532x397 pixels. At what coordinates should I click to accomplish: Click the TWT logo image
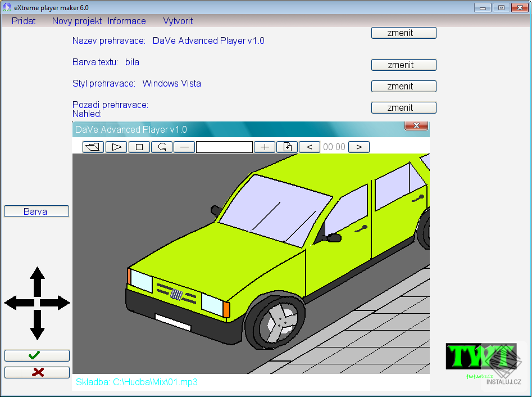(x=481, y=357)
